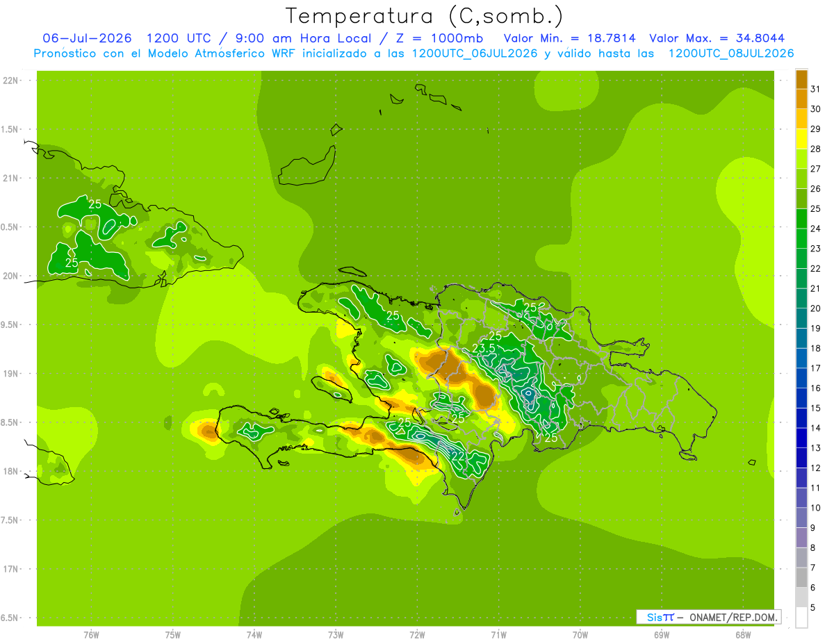Click the "19N" latitude axis label

(x=11, y=374)
